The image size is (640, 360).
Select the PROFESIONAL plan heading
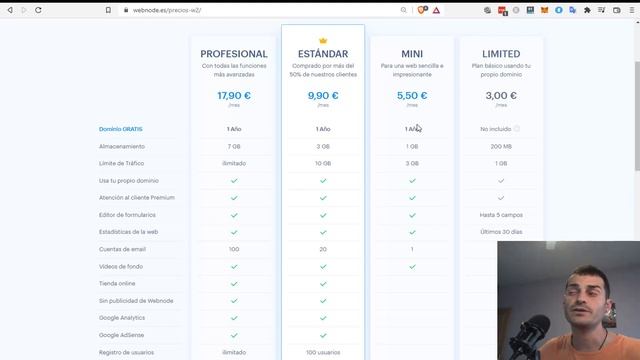(x=234, y=54)
